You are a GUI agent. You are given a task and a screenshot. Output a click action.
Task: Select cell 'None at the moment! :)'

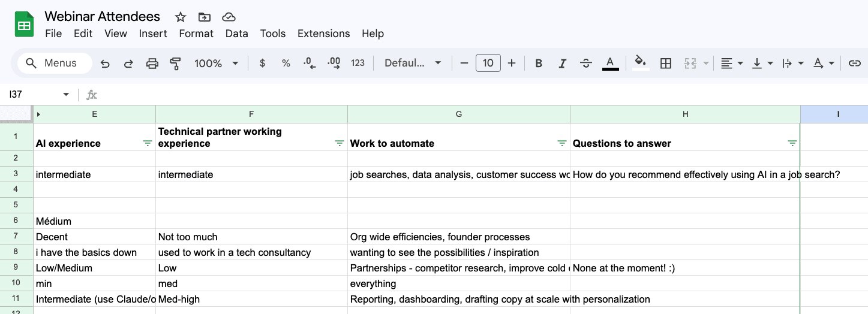pyautogui.click(x=685, y=267)
